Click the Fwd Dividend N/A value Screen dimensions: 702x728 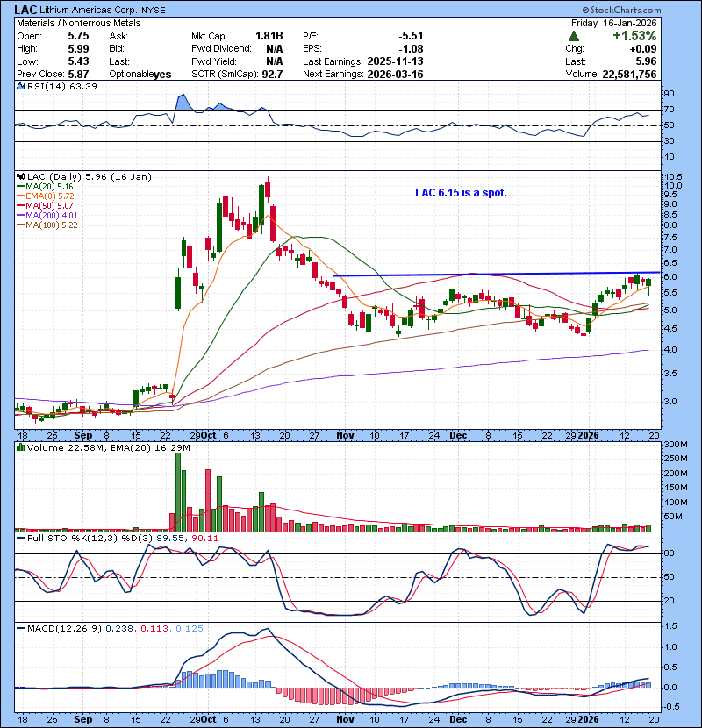pyautogui.click(x=274, y=49)
